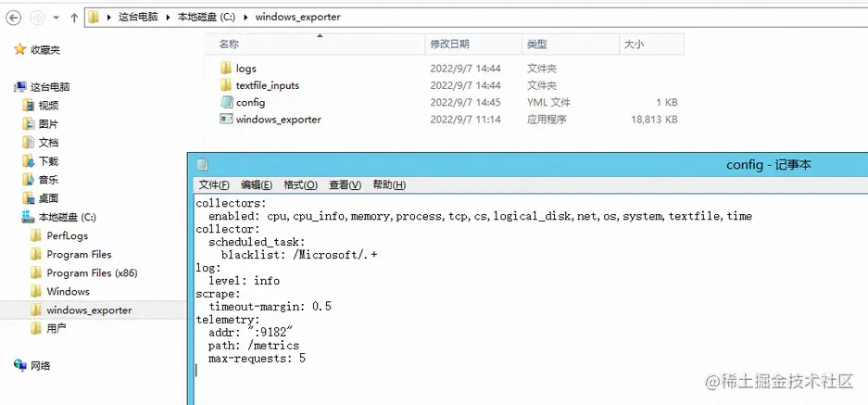Open the 编辑(E) menu in Notepad

point(257,185)
